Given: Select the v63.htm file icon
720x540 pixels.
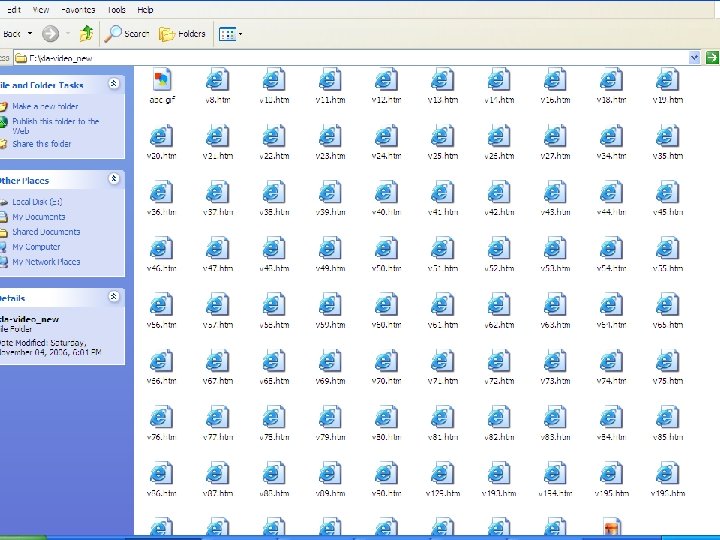Looking at the screenshot, I should coord(555,306).
